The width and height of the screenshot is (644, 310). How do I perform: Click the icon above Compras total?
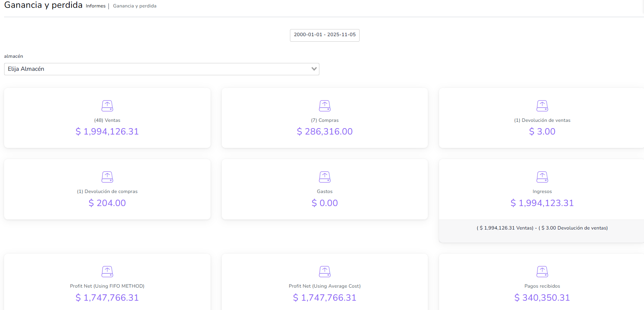[x=325, y=106]
